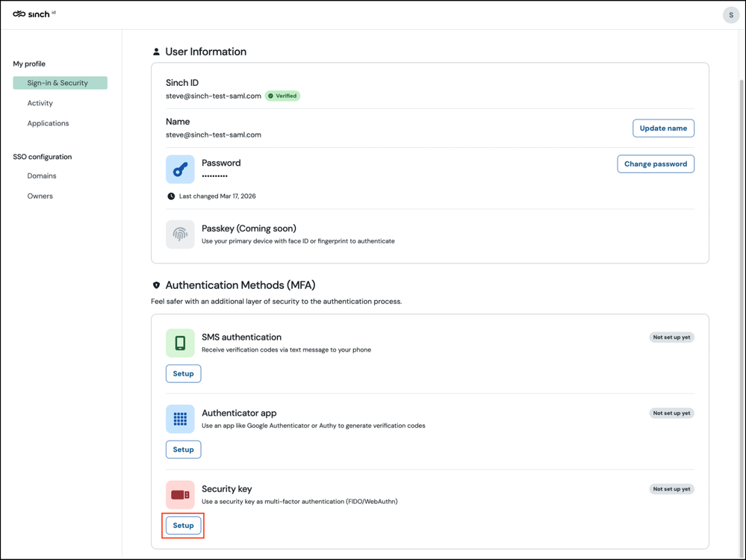The image size is (746, 560).
Task: Click the Change password button
Action: click(656, 164)
